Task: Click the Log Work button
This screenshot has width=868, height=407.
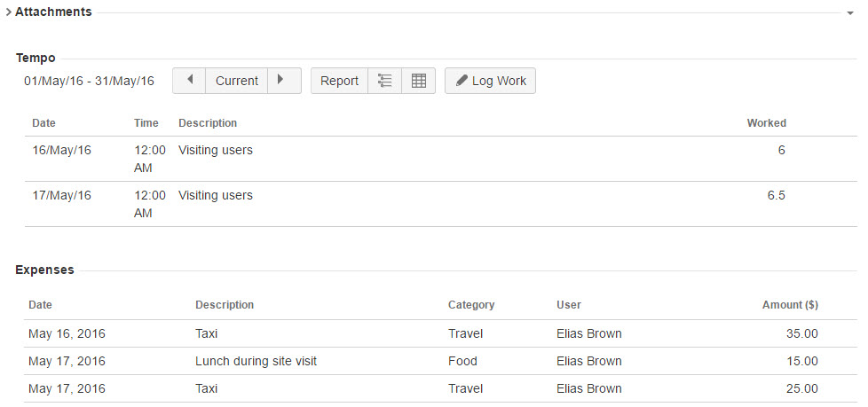Action: pos(490,81)
